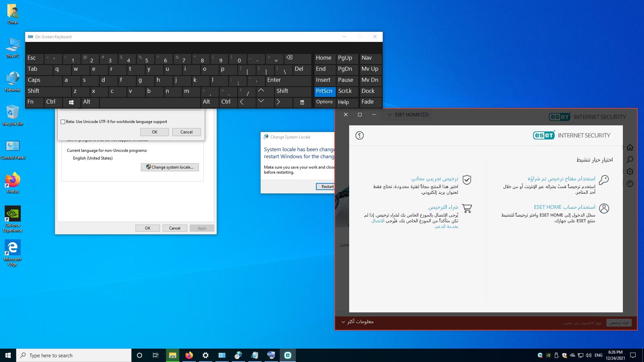Open Settings gear on the taskbar
644x362 pixels.
[206, 355]
